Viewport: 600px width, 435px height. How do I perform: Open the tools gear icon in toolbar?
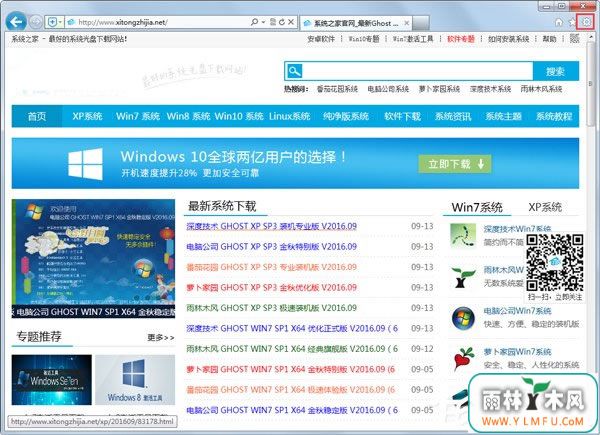585,22
